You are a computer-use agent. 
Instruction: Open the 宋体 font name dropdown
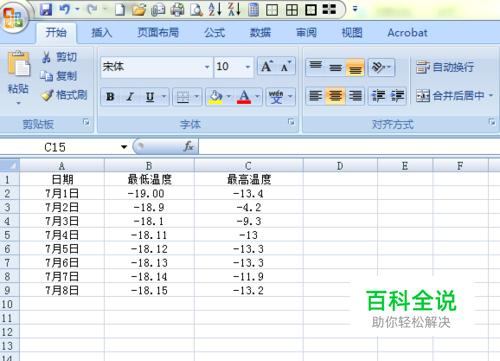pos(207,67)
